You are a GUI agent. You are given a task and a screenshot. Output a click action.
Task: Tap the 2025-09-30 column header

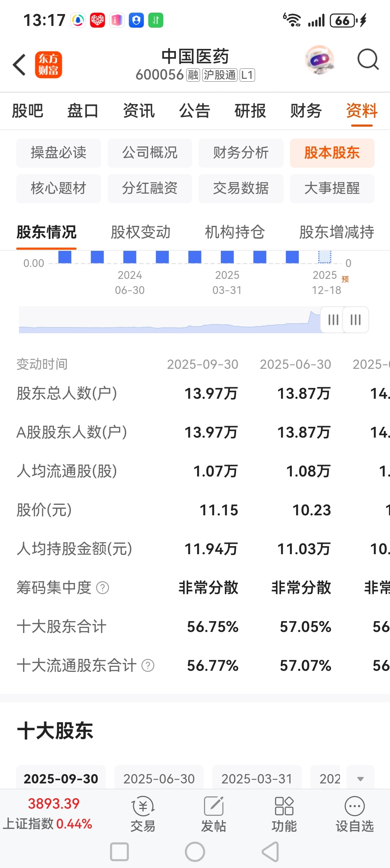click(x=203, y=364)
